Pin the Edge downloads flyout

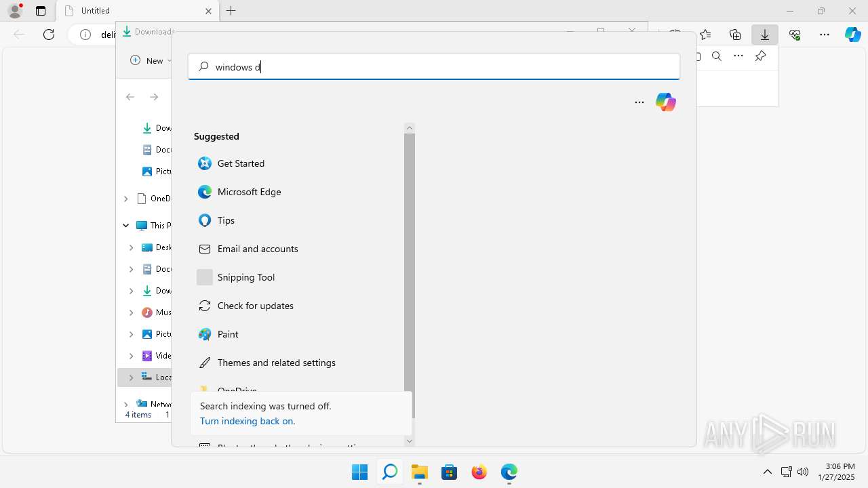[x=760, y=56]
